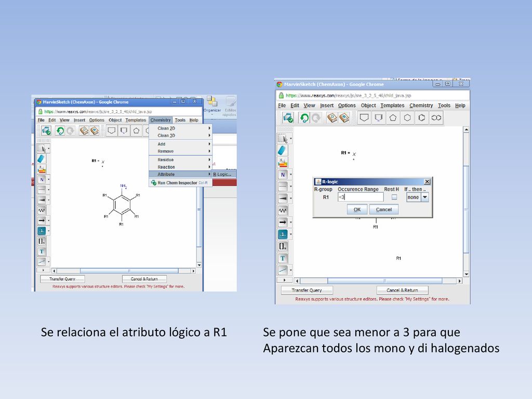Open the File menu in left window
532x399 pixels.
(x=41, y=120)
